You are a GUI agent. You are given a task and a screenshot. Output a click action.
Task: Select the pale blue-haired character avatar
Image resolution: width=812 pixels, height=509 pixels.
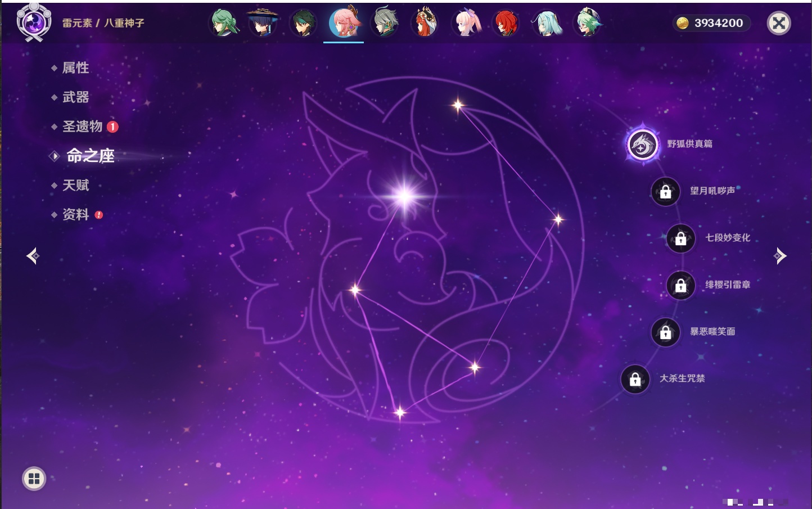pos(547,23)
